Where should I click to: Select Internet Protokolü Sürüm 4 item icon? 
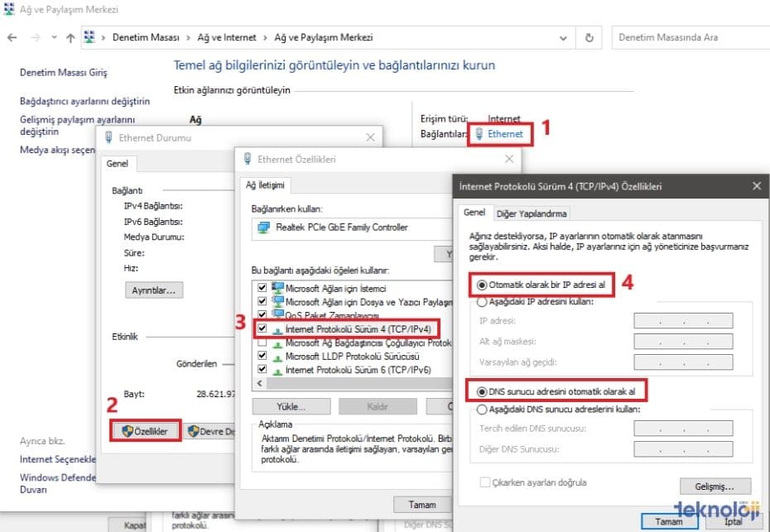click(x=277, y=330)
